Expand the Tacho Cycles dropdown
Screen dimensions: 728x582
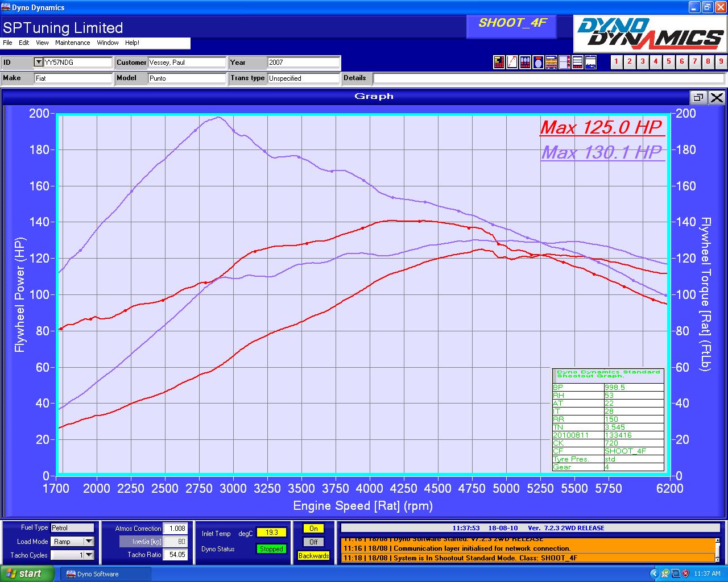click(x=89, y=555)
